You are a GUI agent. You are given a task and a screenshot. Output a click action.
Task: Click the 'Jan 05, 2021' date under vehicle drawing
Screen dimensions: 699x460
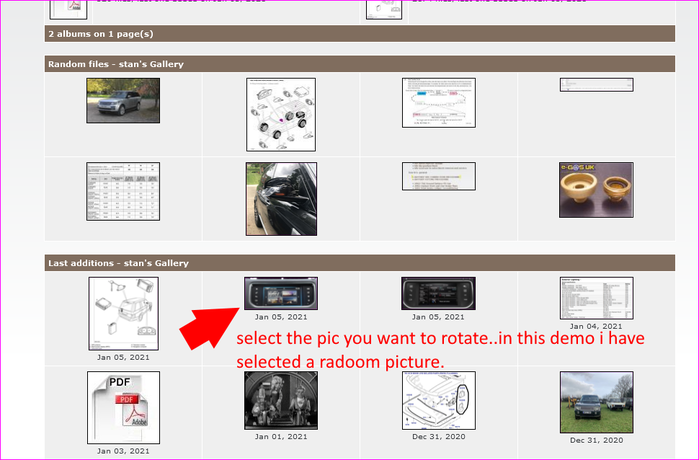tap(123, 357)
